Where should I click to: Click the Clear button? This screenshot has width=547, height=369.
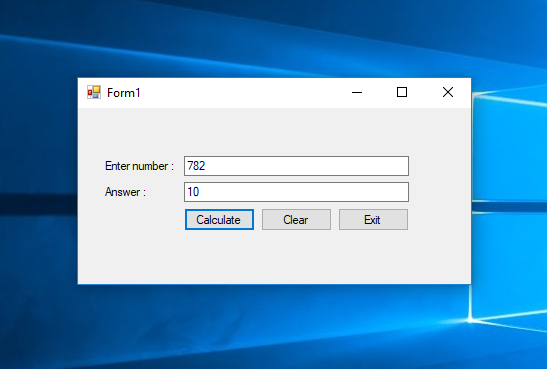point(296,220)
